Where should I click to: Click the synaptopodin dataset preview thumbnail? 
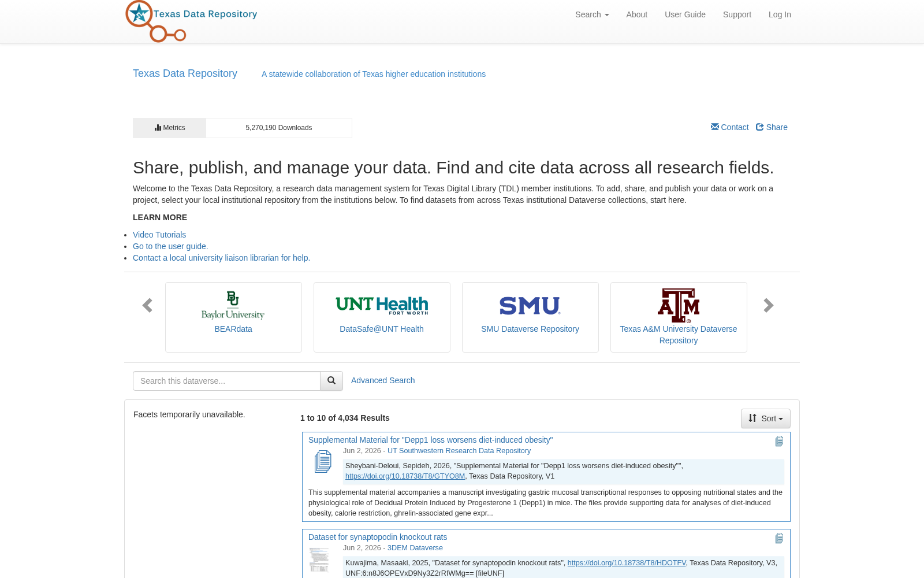(319, 560)
